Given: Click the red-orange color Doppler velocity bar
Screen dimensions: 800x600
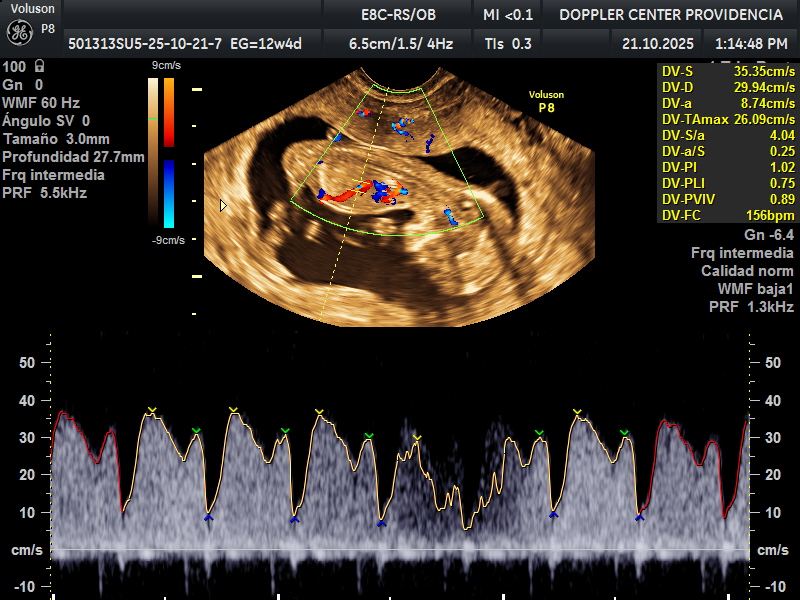Looking at the screenshot, I should click(x=169, y=112).
